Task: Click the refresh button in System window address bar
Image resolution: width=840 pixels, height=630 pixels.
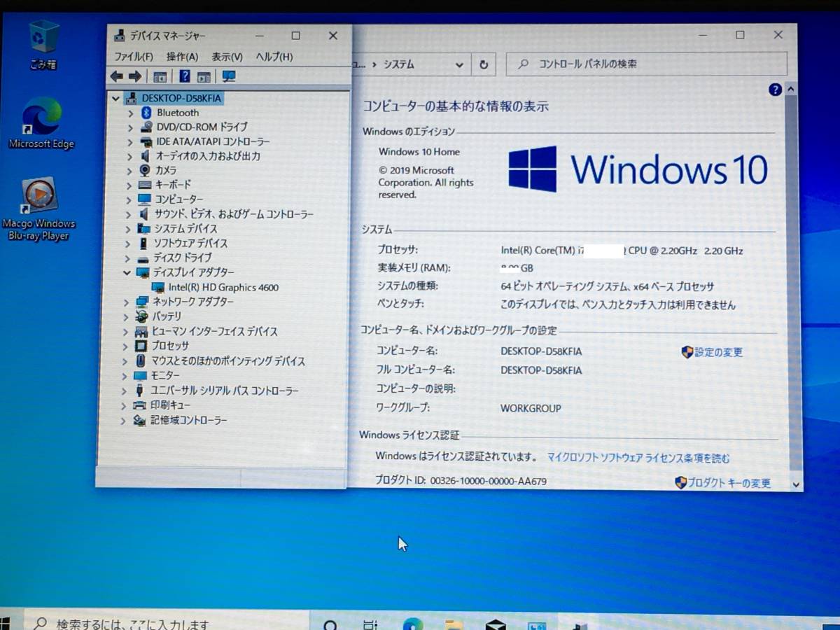Action: (x=484, y=64)
